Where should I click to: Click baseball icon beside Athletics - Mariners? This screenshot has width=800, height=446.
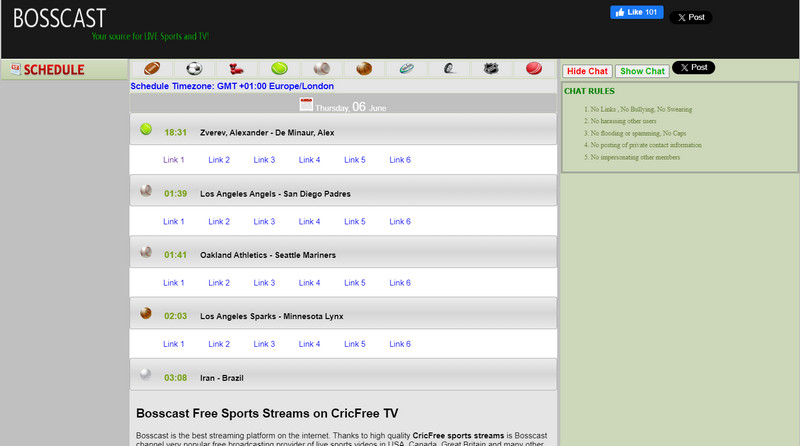pyautogui.click(x=146, y=252)
